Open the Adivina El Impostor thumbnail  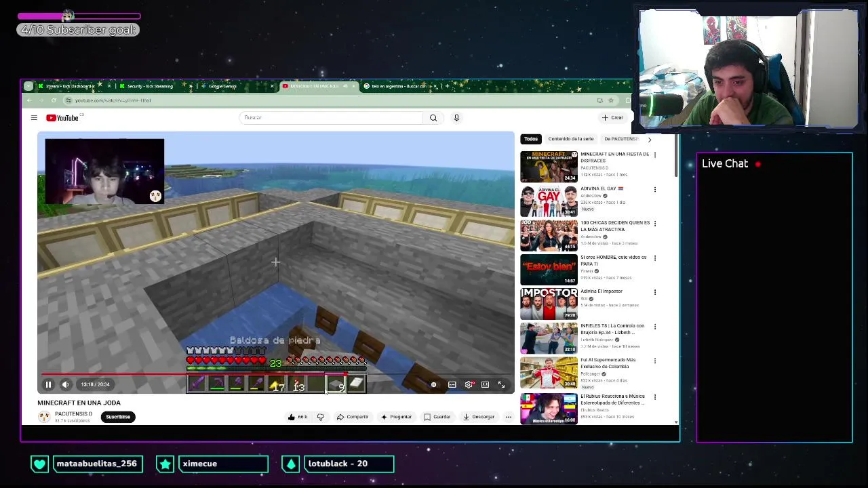[549, 304]
